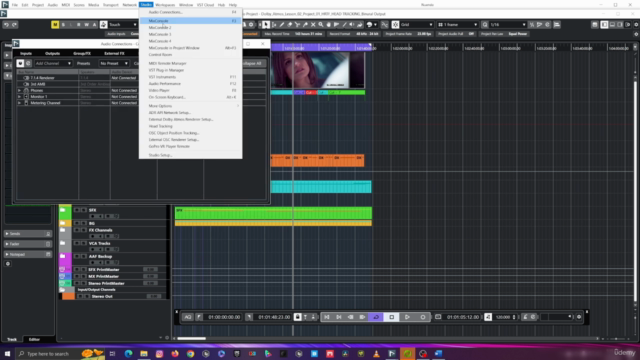
Task: Choose Control Room in Studio menu
Action: tap(190, 55)
